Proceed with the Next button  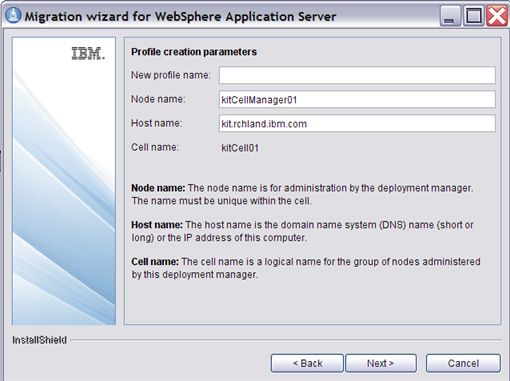[381, 363]
